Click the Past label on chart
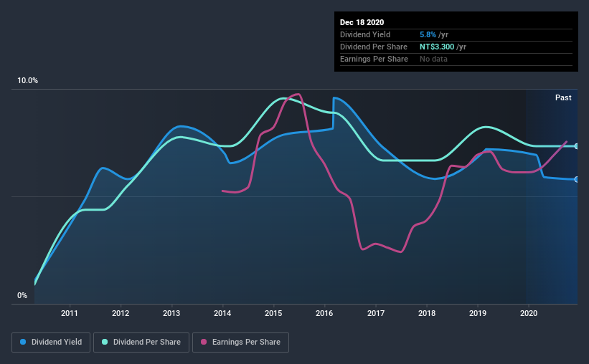The height and width of the screenshot is (364, 589). point(563,97)
